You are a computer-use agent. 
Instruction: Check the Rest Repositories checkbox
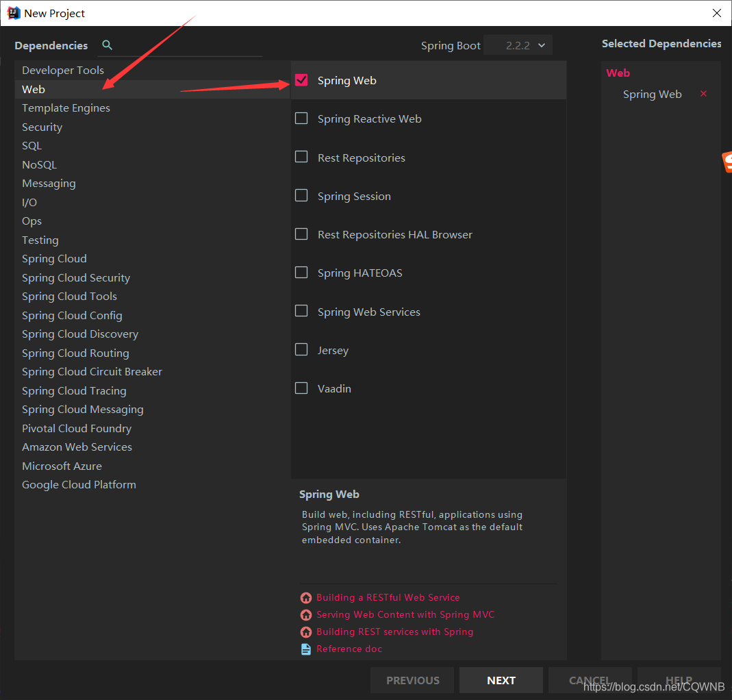click(301, 156)
